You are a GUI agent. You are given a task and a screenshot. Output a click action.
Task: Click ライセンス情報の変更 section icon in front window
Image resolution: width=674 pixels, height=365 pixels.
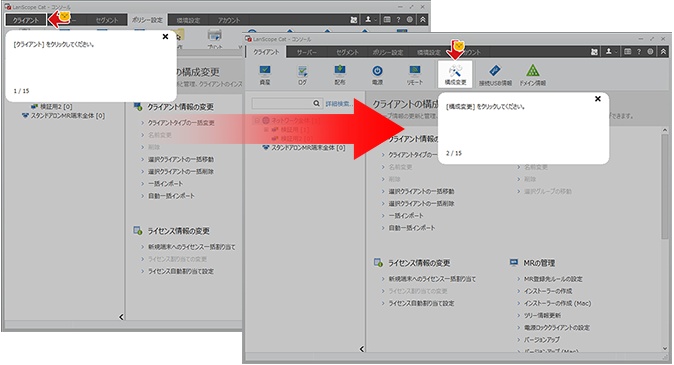pyautogui.click(x=378, y=262)
